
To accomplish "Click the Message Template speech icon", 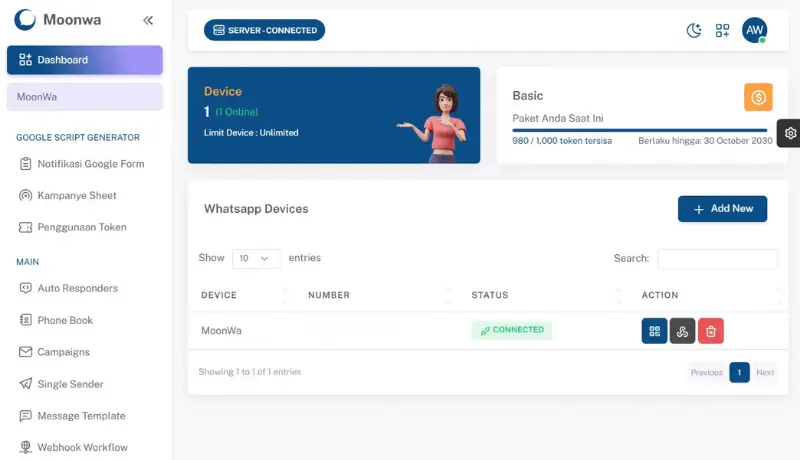I will click(26, 416).
